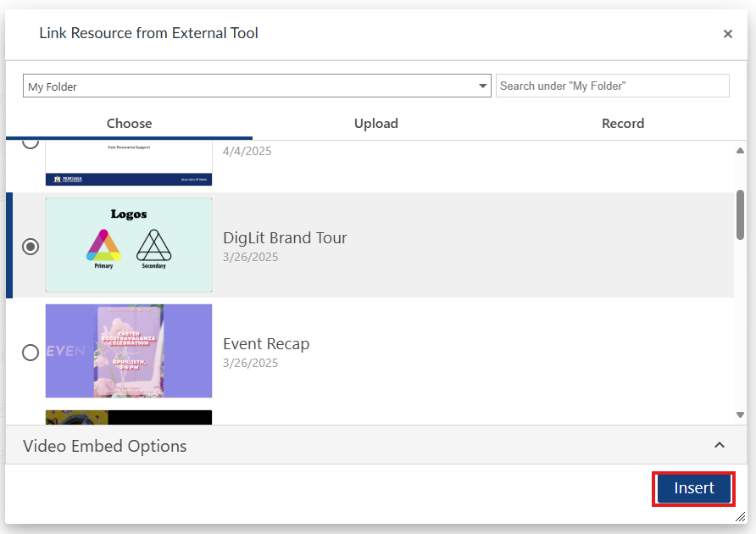Switch to the Choose tab

pyautogui.click(x=129, y=124)
